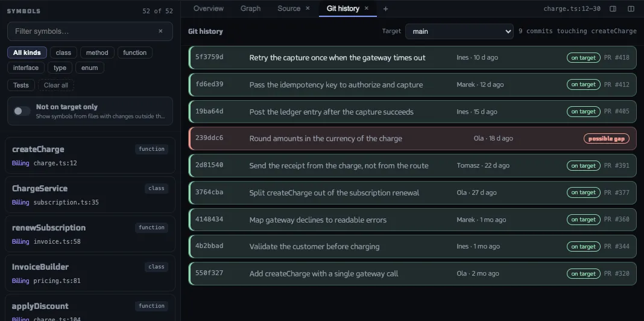Image resolution: width=644 pixels, height=321 pixels.
Task: Open PR #418 link
Action: pos(616,57)
